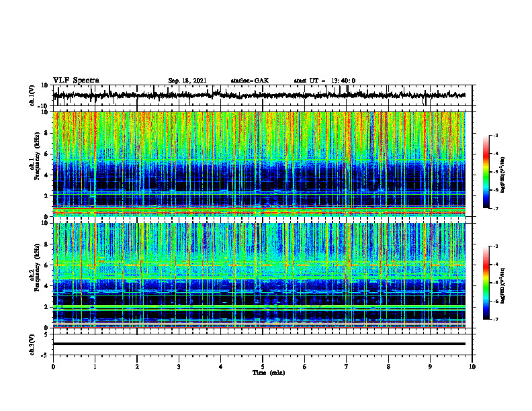Click the "start UT = 13:40:0" header text
The image size is (532, 411).
pos(324,81)
